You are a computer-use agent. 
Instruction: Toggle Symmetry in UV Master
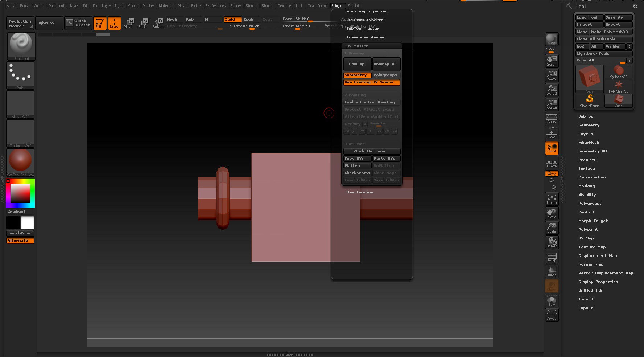(x=357, y=75)
